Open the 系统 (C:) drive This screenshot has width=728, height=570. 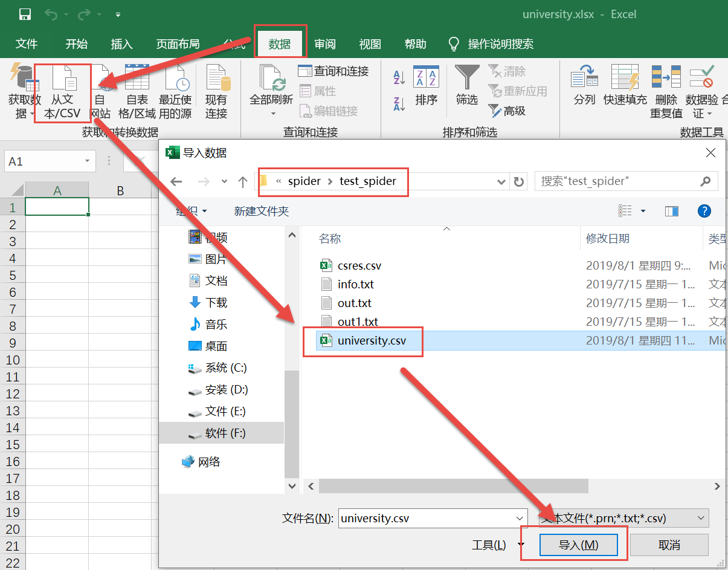[x=217, y=368]
